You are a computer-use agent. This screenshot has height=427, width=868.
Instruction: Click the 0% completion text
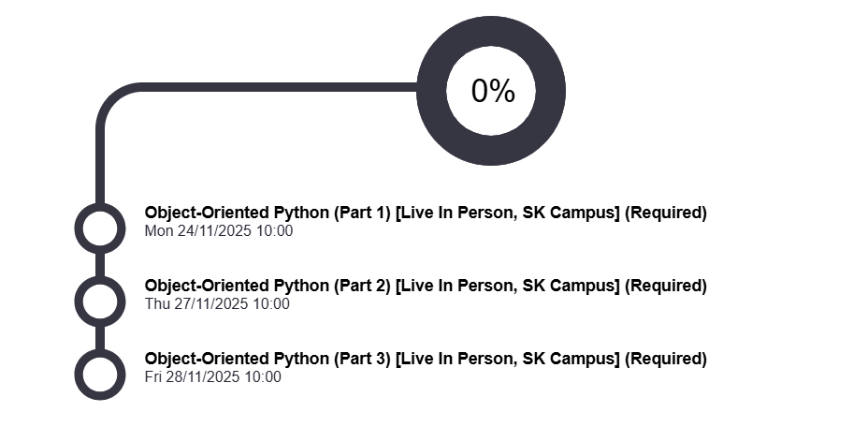click(492, 91)
